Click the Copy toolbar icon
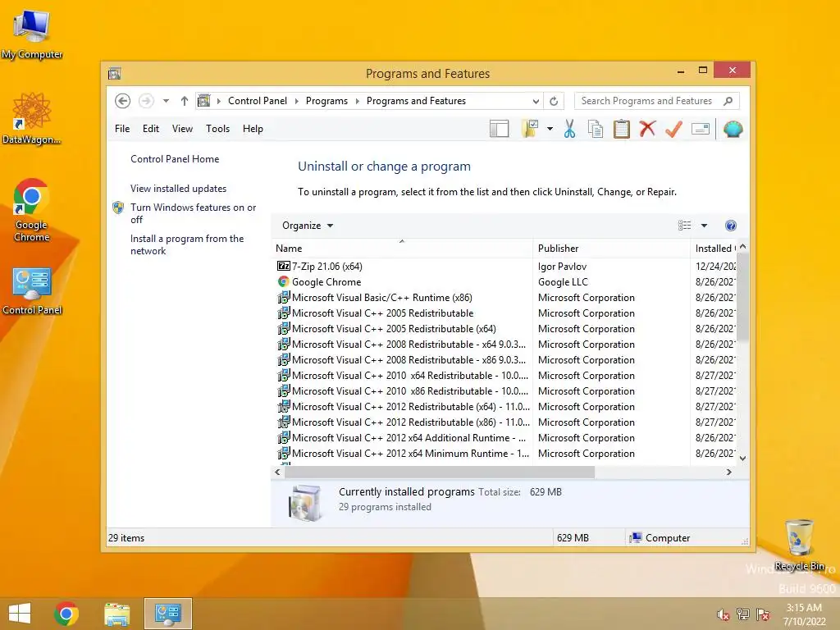This screenshot has height=630, width=840. 596,129
